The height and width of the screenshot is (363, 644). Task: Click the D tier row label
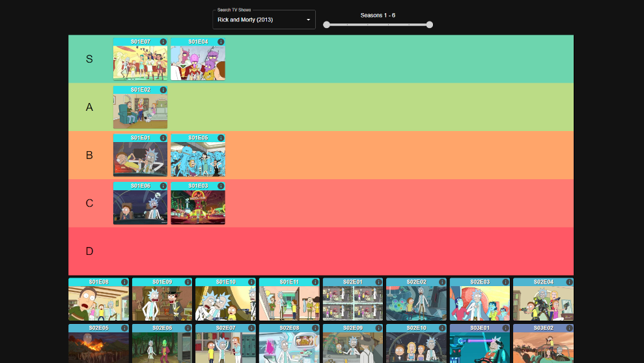[90, 252]
